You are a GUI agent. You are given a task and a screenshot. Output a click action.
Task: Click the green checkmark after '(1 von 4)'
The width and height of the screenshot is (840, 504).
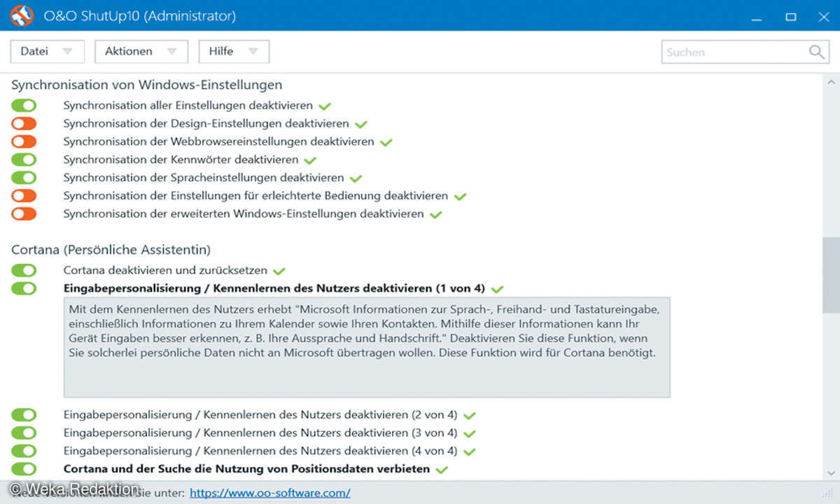pyautogui.click(x=498, y=289)
